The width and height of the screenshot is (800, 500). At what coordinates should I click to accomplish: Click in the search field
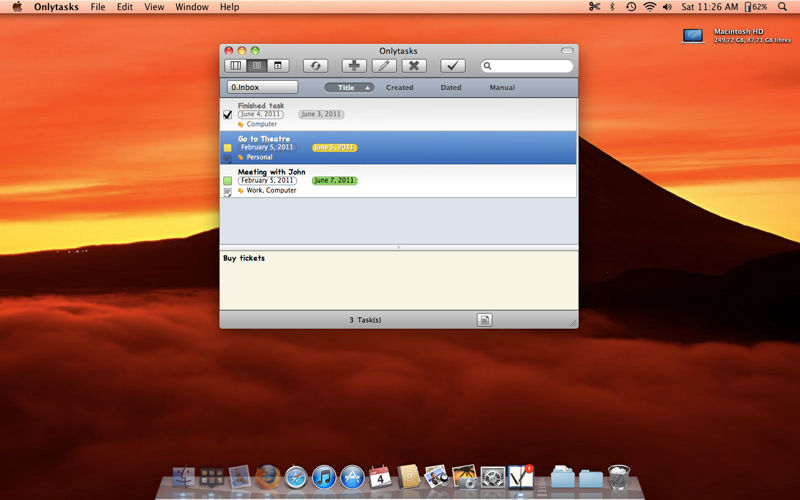click(x=527, y=66)
